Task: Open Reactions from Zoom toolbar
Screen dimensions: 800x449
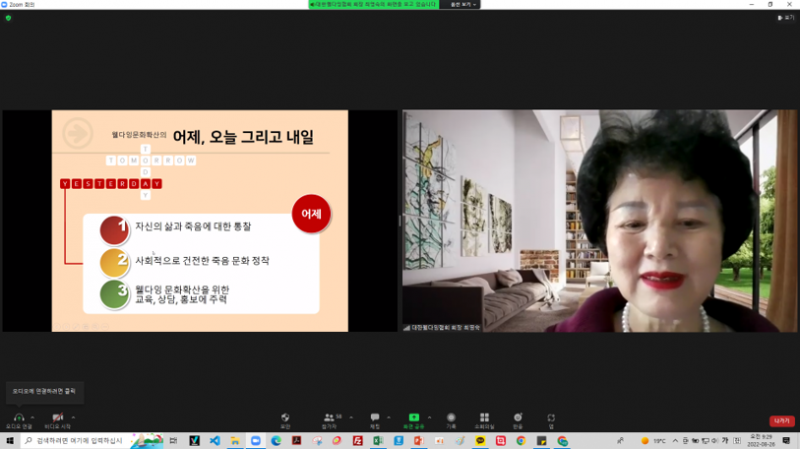Action: point(517,417)
